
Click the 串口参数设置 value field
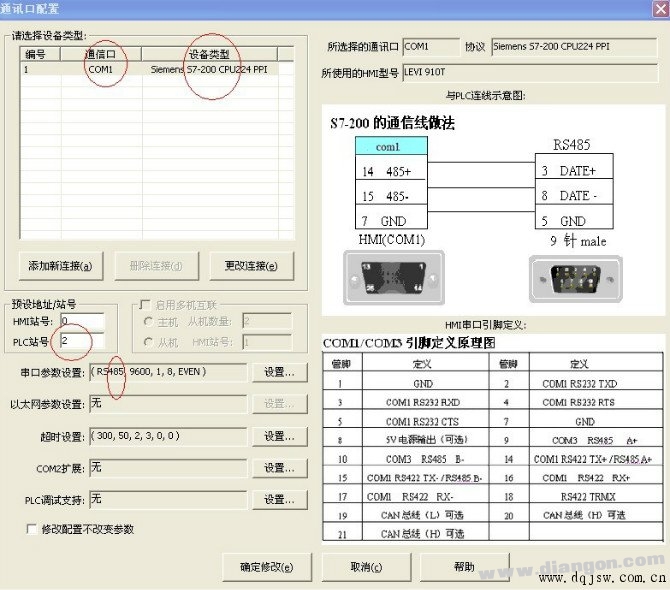(168, 372)
